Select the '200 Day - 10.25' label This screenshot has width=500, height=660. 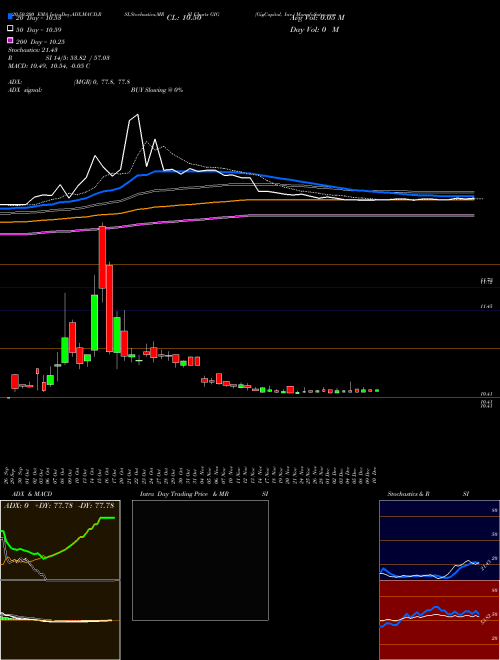(x=40, y=42)
